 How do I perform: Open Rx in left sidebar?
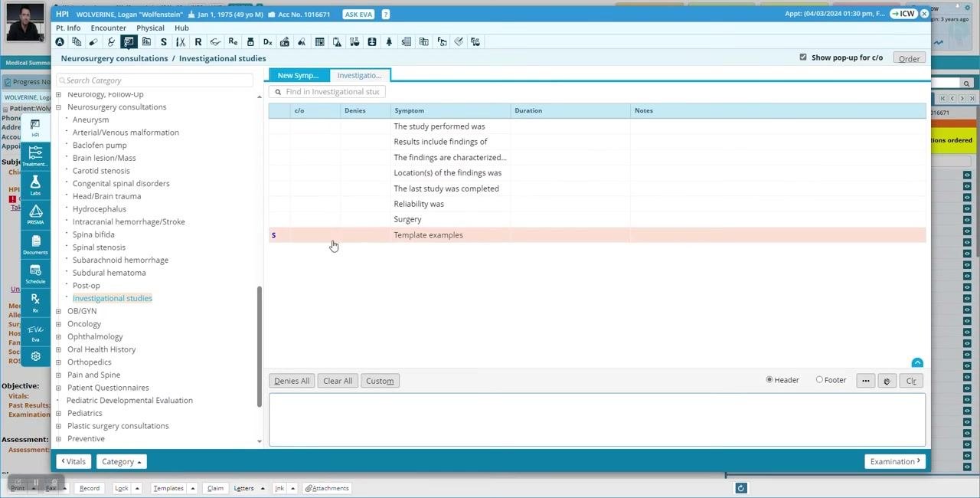[35, 303]
